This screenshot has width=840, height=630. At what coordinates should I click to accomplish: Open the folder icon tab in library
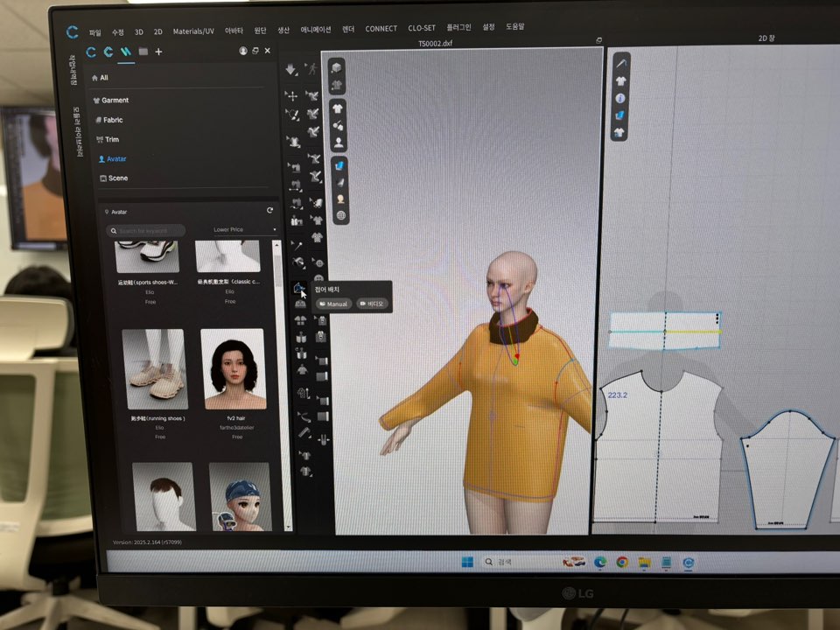tap(143, 52)
